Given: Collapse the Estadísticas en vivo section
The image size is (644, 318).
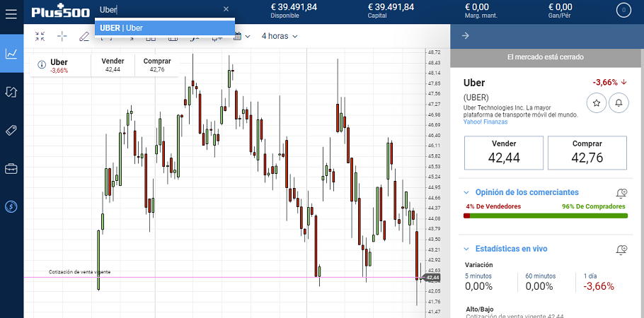Looking at the screenshot, I should coord(466,249).
